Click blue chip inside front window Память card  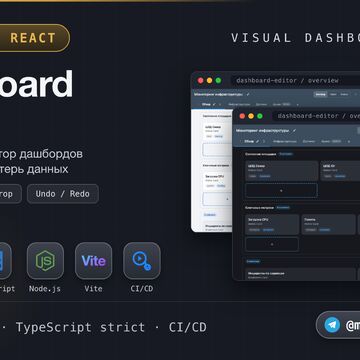point(324,230)
